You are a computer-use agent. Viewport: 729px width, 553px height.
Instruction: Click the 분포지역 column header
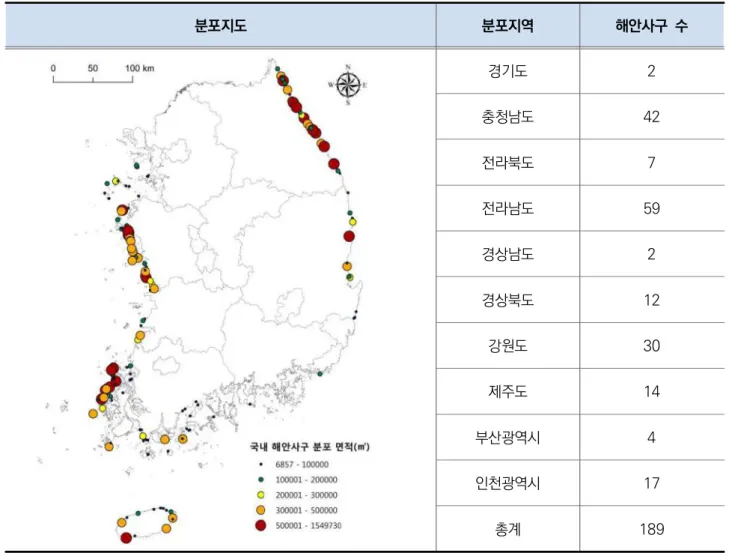pos(508,26)
